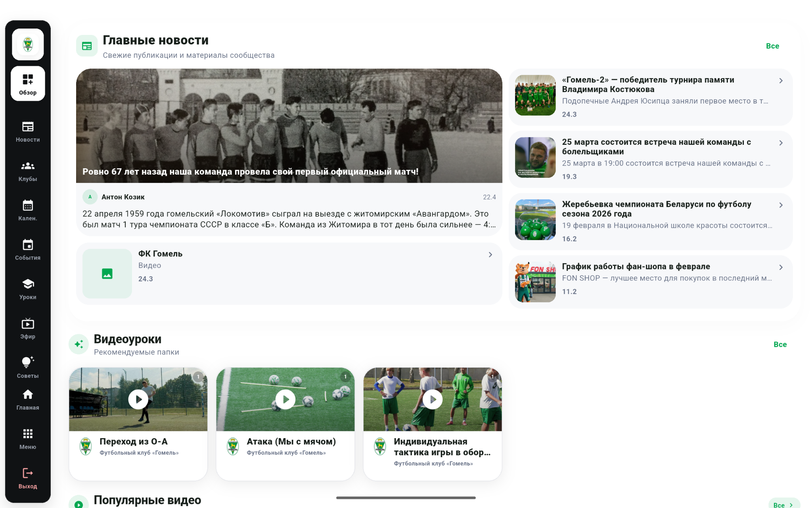Click the Антон Козик author avatar
This screenshot has height=508, width=812.
pyautogui.click(x=90, y=197)
